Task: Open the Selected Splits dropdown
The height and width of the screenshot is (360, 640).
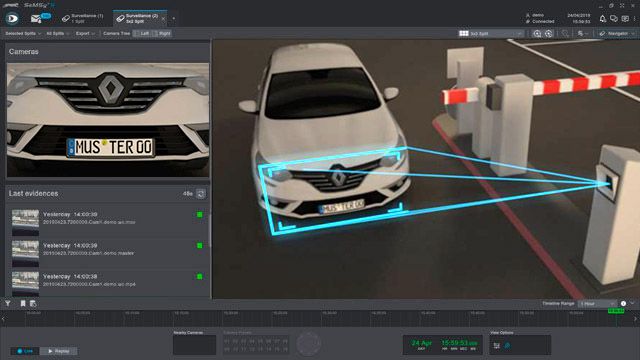Action: (x=22, y=33)
